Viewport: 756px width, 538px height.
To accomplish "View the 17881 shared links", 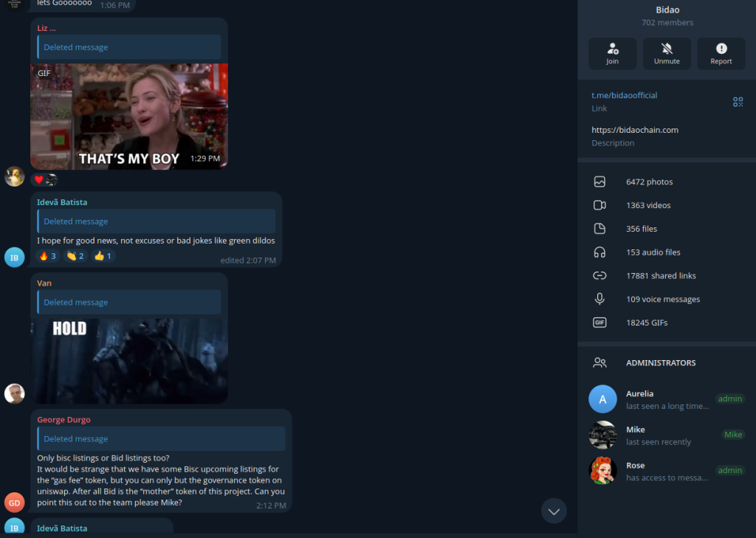I will click(x=667, y=276).
